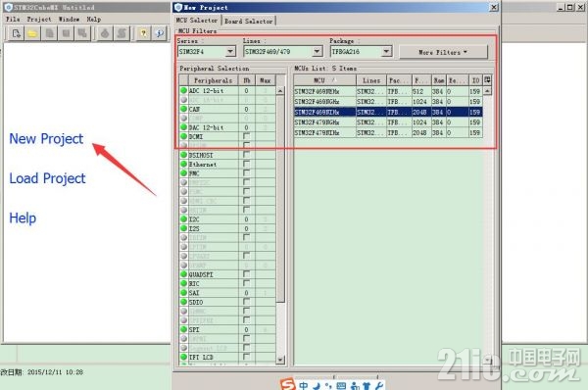Click the Load Project link
588x390 pixels.
pos(47,178)
